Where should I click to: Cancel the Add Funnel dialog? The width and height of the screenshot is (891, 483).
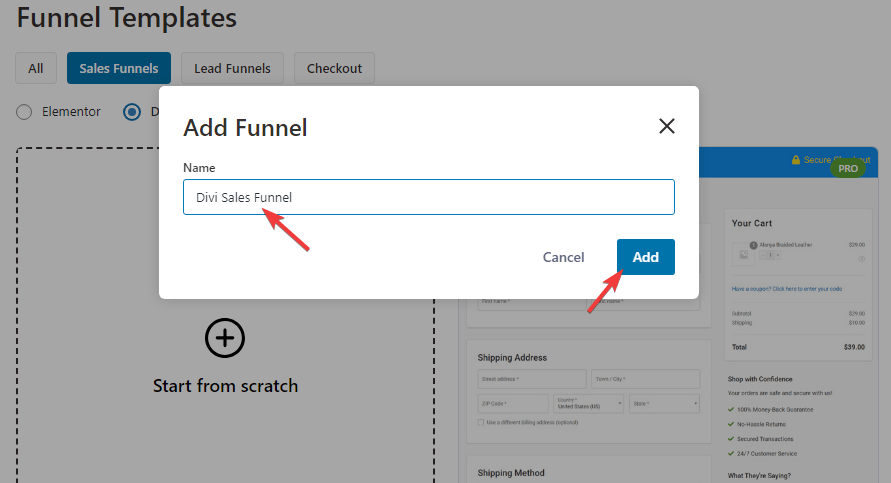(563, 257)
